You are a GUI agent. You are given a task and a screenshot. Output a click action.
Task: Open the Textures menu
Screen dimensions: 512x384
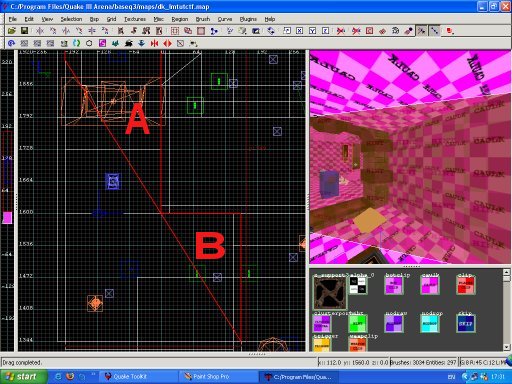click(135, 19)
